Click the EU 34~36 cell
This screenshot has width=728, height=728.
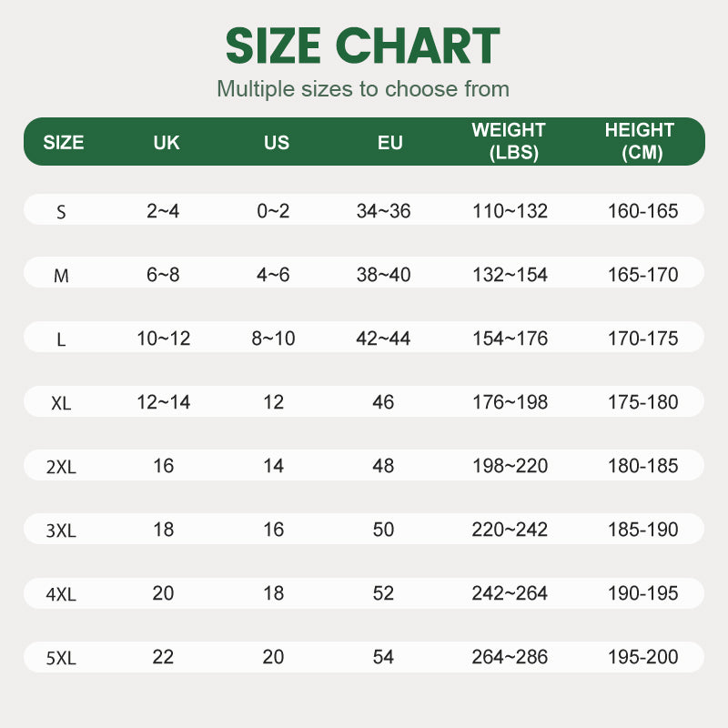tap(384, 211)
